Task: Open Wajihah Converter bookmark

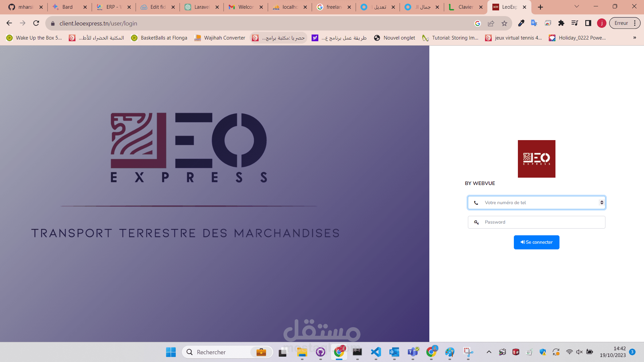Action: pyautogui.click(x=220, y=38)
